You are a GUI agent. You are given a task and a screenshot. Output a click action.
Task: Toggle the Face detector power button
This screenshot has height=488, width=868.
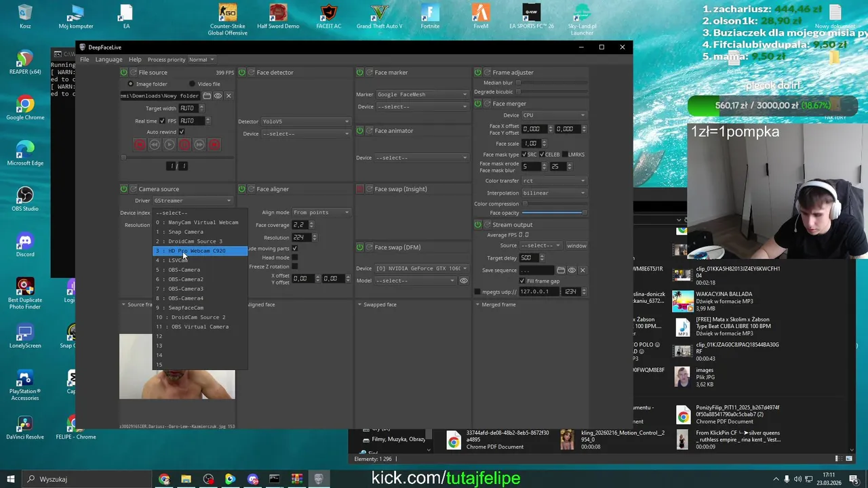pyautogui.click(x=241, y=73)
